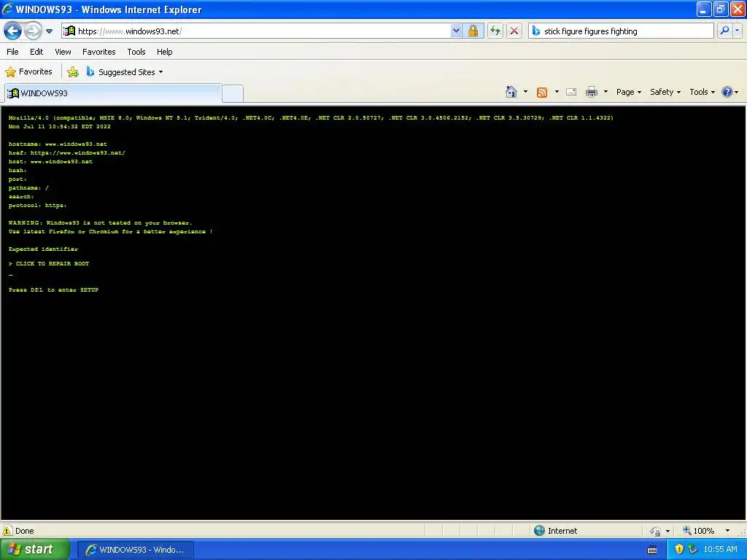
Task: Open the Page command bar menu
Action: (629, 92)
